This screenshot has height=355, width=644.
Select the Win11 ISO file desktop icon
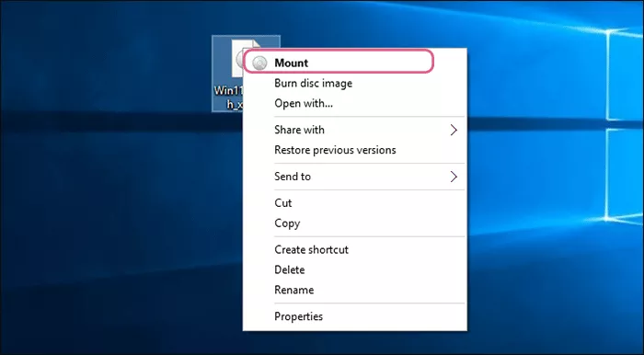228,74
